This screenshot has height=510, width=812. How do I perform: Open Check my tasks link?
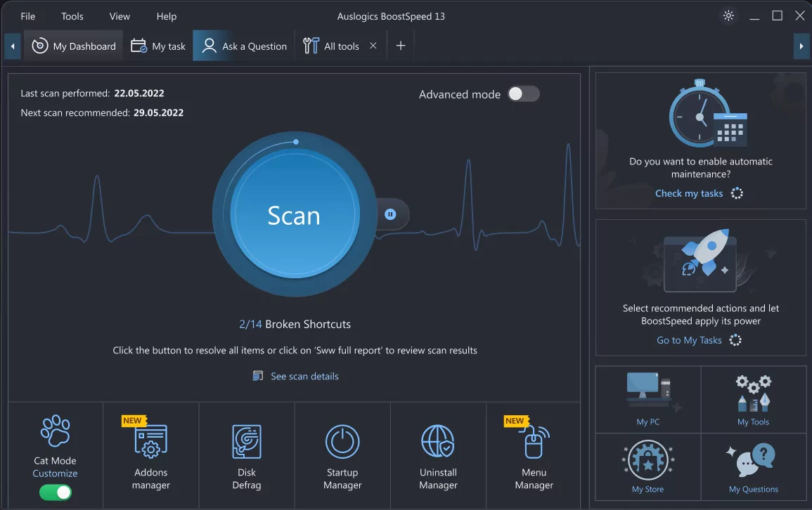click(689, 193)
